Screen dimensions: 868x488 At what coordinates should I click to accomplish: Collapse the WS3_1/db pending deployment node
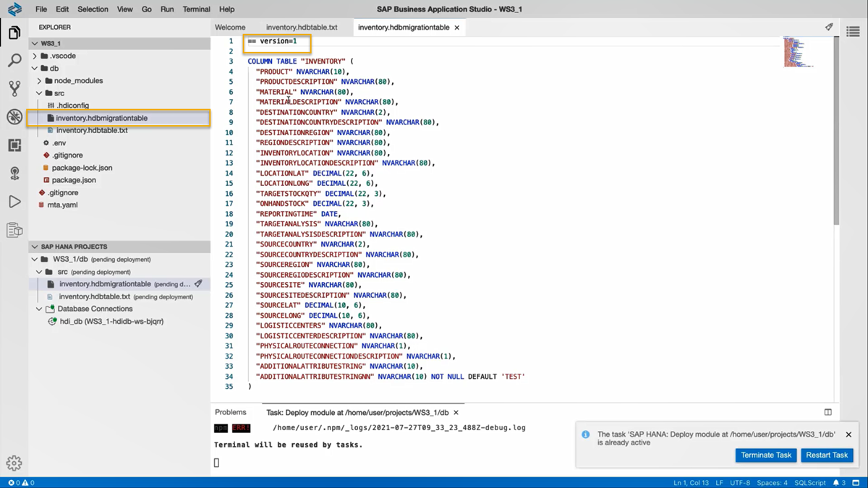35,259
